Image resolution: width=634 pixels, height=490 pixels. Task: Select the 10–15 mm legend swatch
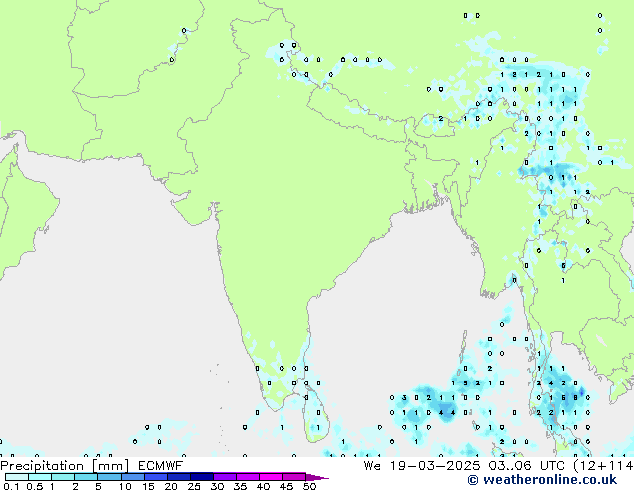(x=132, y=477)
